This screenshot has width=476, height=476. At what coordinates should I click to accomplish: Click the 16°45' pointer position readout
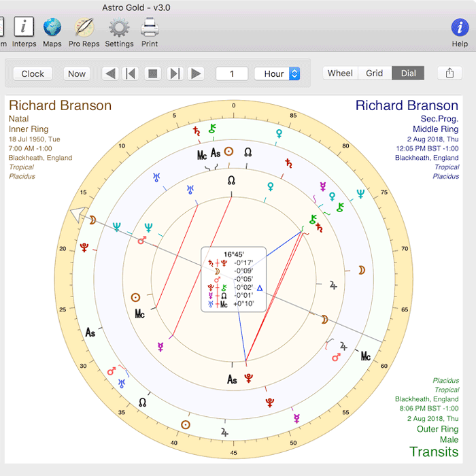(234, 254)
